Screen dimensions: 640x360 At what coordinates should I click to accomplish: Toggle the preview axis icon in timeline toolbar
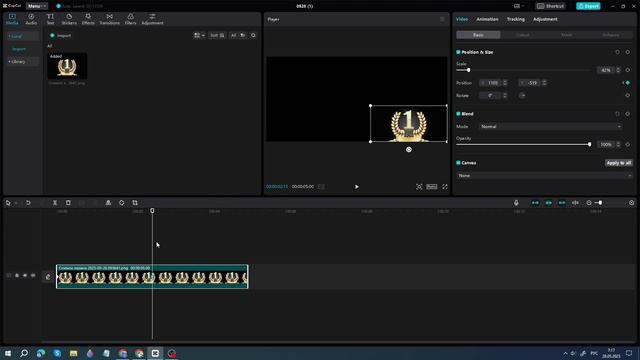tap(576, 203)
